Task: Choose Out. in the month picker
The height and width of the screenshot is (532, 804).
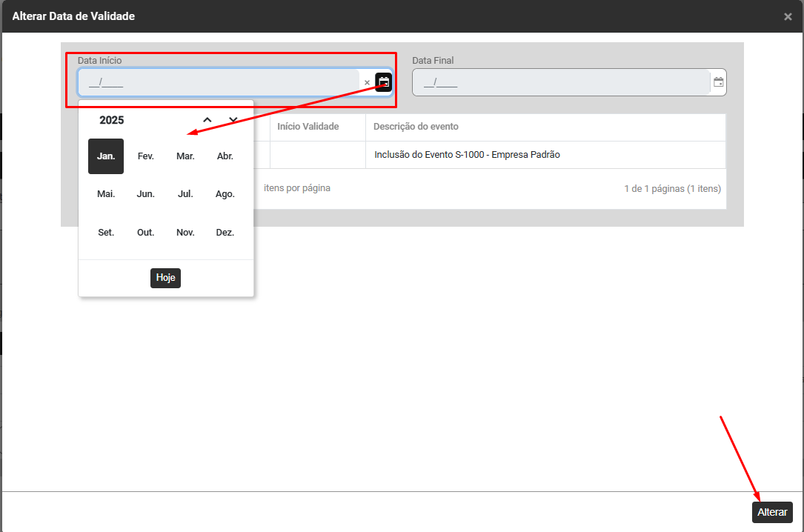Action: (x=146, y=233)
